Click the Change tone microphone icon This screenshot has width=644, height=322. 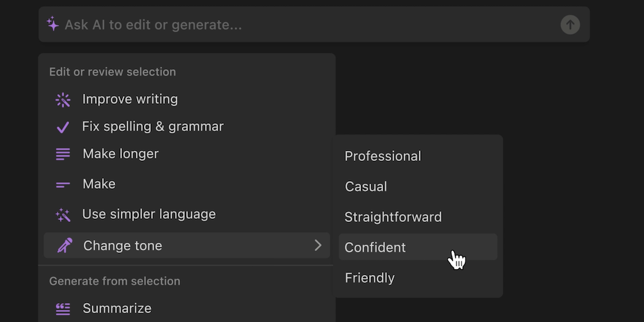coord(64,245)
